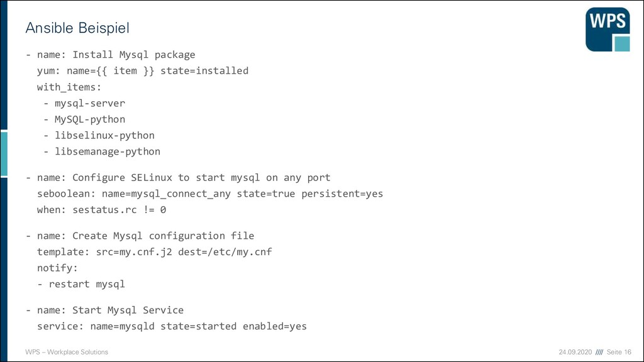644x362 pixels.
Task: Click the seboolean mysql_connect_any line
Action: (210, 194)
